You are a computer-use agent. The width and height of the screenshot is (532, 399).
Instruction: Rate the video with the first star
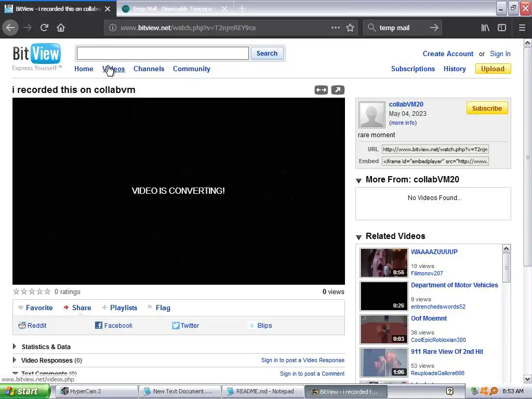pyautogui.click(x=16, y=291)
